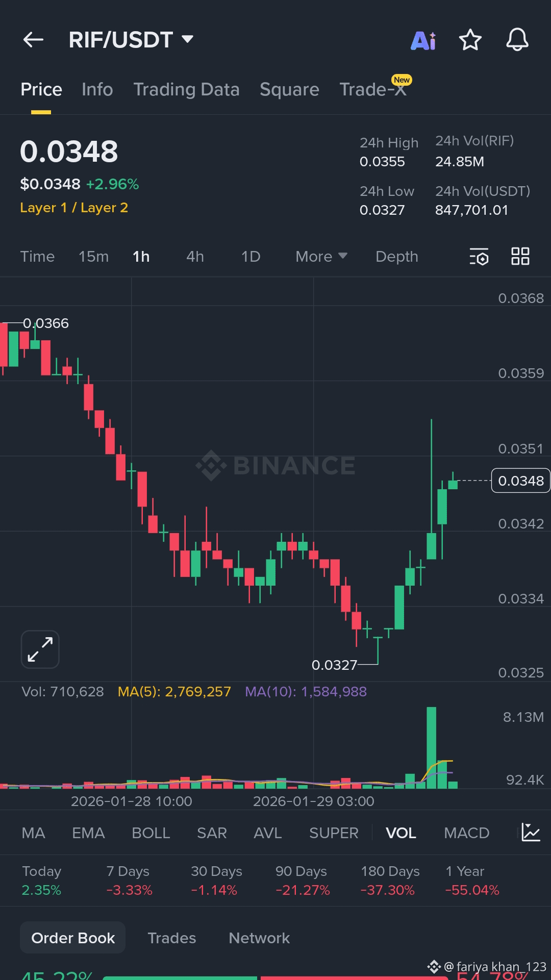551x980 pixels.
Task: Tap the 7 Days -3.33% performance
Action: [129, 881]
